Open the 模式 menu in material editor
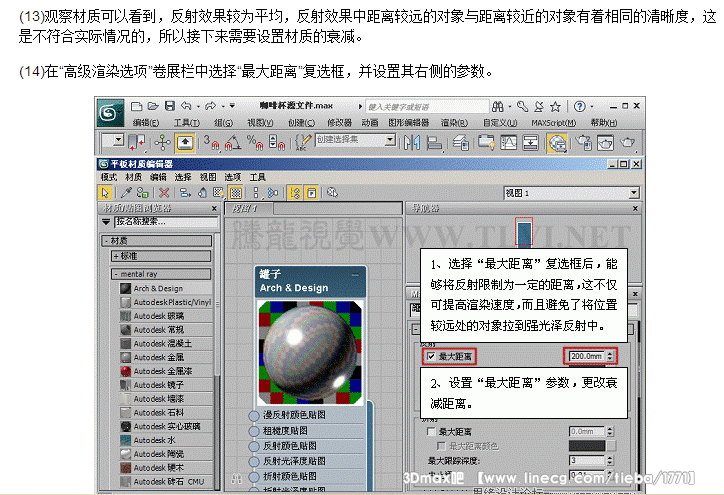This screenshot has height=495, width=724. tap(109, 177)
